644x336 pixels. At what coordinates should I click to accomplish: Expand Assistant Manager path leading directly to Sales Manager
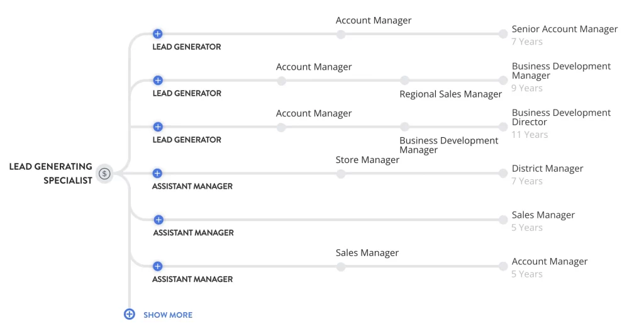[x=158, y=220]
